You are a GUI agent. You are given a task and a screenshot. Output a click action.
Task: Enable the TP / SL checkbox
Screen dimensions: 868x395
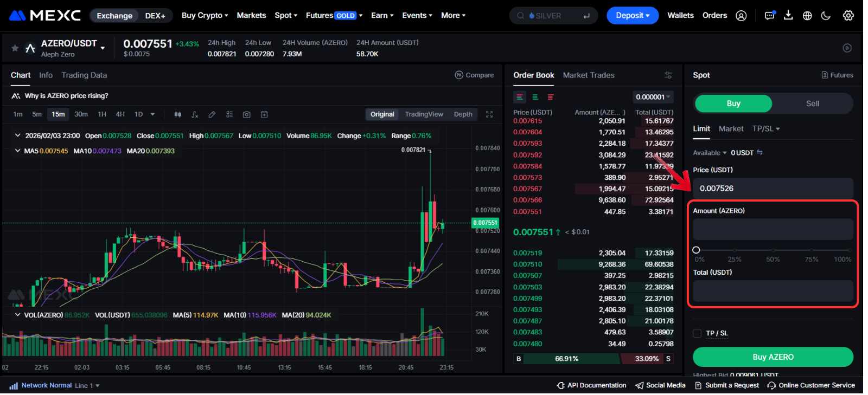pos(697,333)
